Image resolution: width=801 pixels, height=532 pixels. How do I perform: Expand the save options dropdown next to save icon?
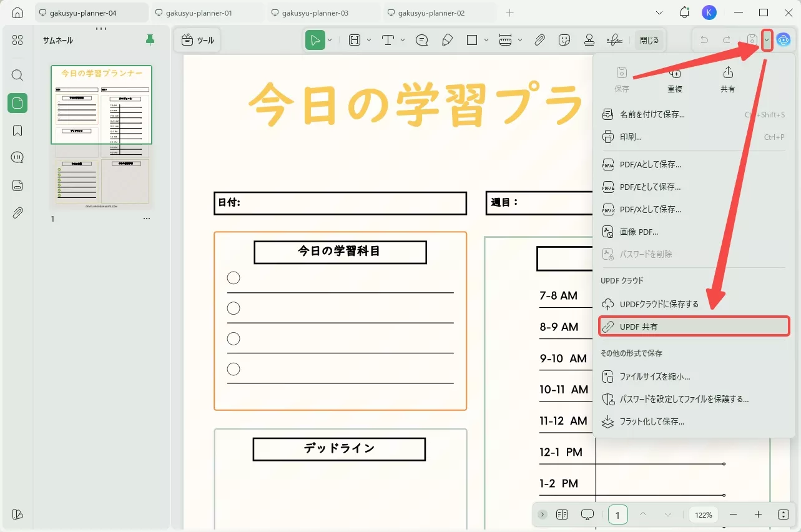(766, 39)
